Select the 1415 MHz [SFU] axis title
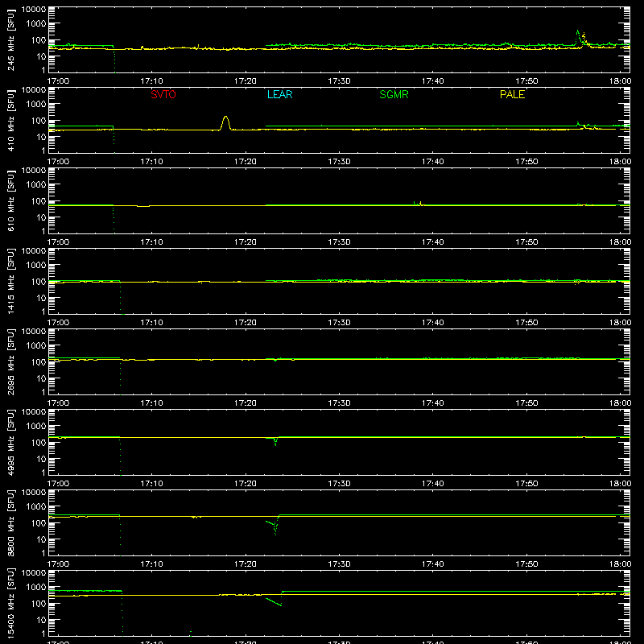Image resolution: width=644 pixels, height=644 pixels. 10,282
